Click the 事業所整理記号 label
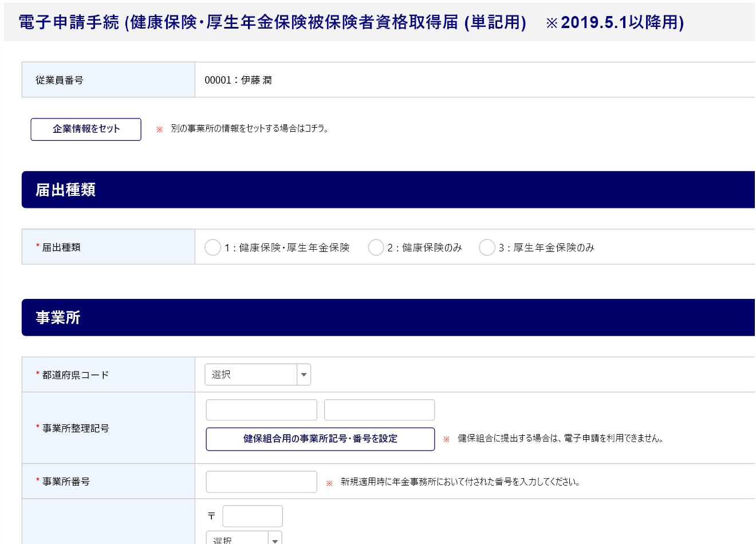756x544 pixels. click(75, 428)
